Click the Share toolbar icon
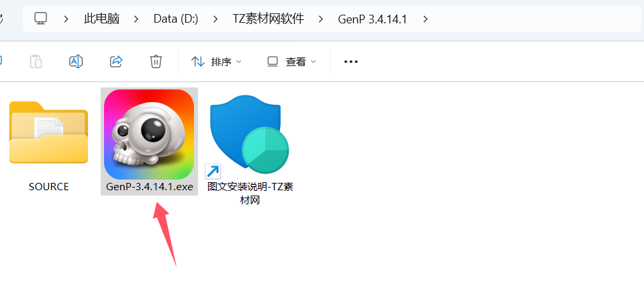The image size is (644, 289). (x=116, y=61)
